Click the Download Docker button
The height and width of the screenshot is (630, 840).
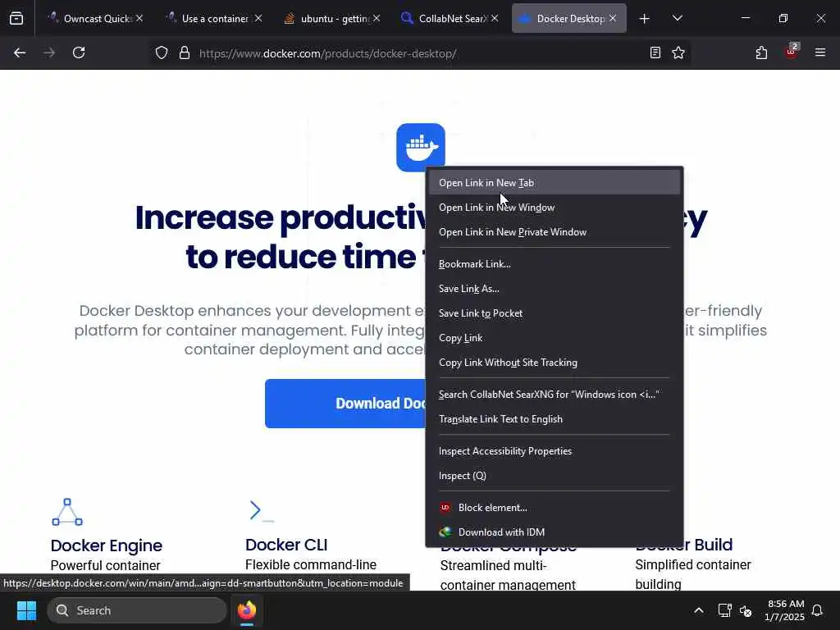click(x=345, y=404)
